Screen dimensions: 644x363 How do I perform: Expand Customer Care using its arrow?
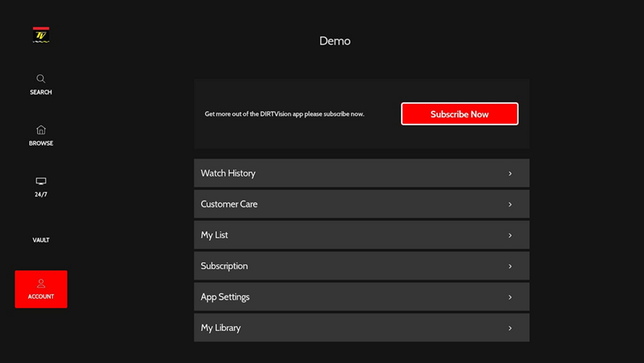coord(510,204)
